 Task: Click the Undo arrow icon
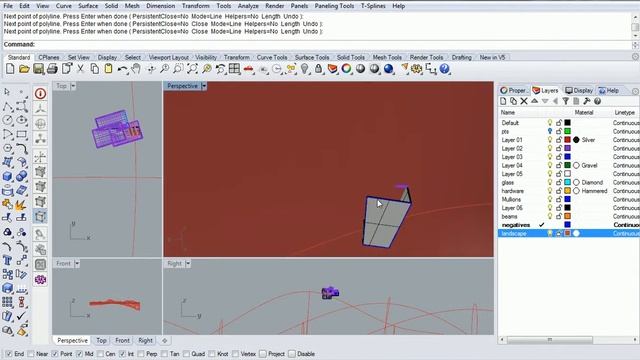(122, 69)
